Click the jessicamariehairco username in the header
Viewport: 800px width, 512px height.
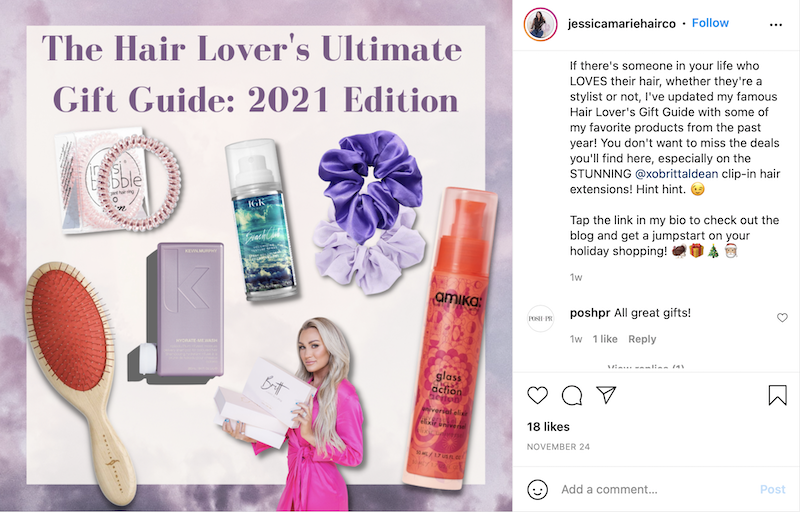click(621, 23)
